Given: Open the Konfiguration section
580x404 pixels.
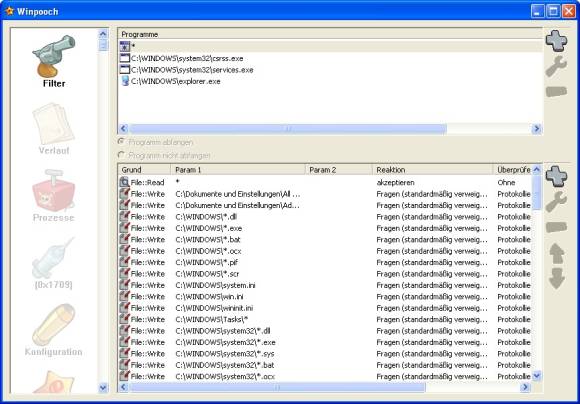Looking at the screenshot, I should click(x=54, y=330).
